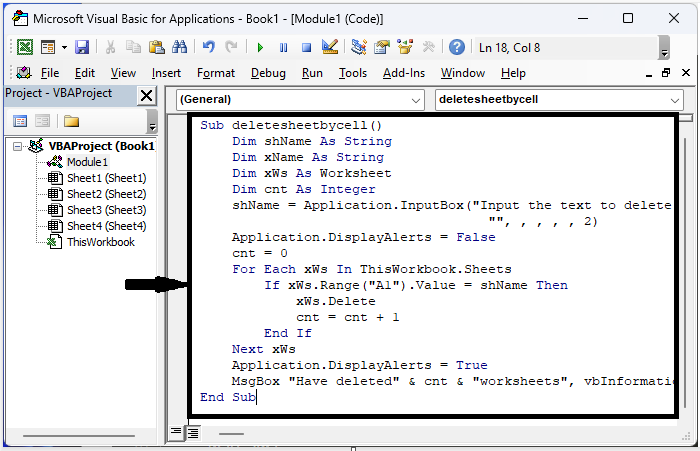Collapse the VBAProject (Book1) tree node
700x451 pixels.
click(x=17, y=146)
